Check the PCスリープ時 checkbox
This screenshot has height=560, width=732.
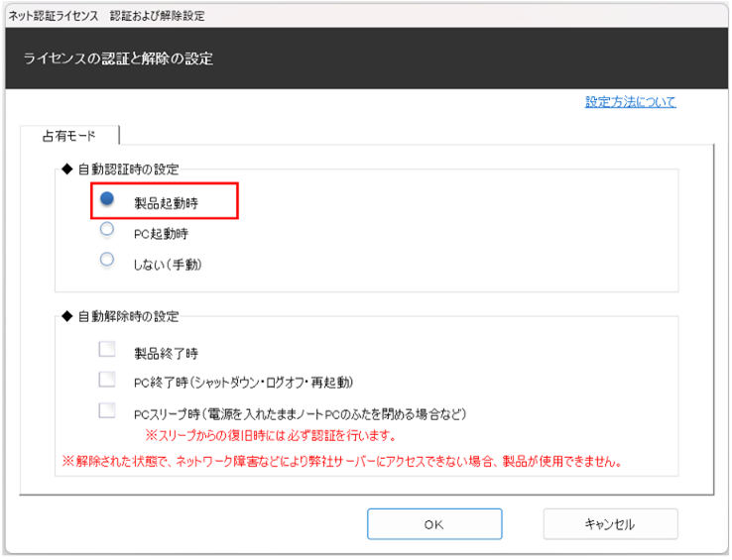pyautogui.click(x=107, y=410)
